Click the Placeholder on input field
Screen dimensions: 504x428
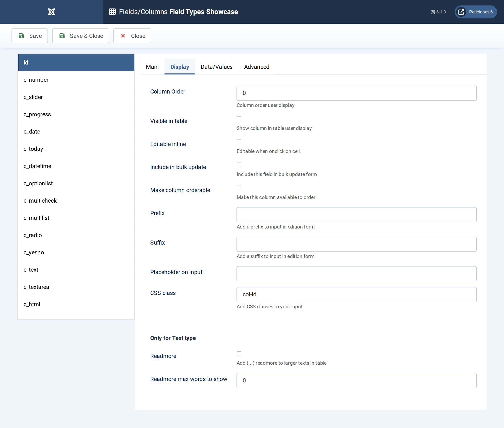click(x=356, y=274)
